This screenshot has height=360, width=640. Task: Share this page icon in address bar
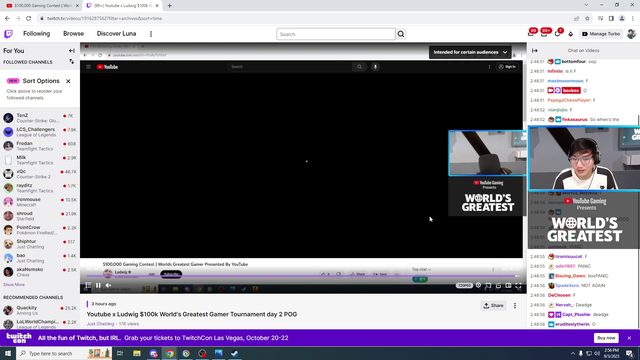(576, 18)
